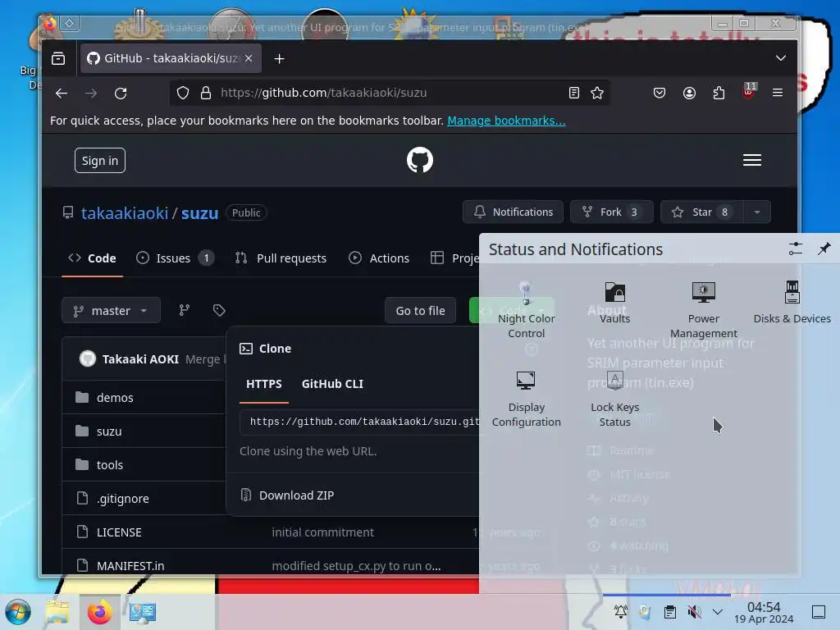This screenshot has height=630, width=840.
Task: Go back with the Firefox back arrow
Action: pos(62,94)
